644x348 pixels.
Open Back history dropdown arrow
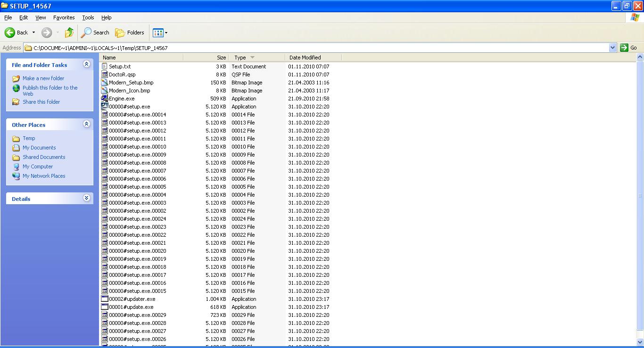(33, 33)
